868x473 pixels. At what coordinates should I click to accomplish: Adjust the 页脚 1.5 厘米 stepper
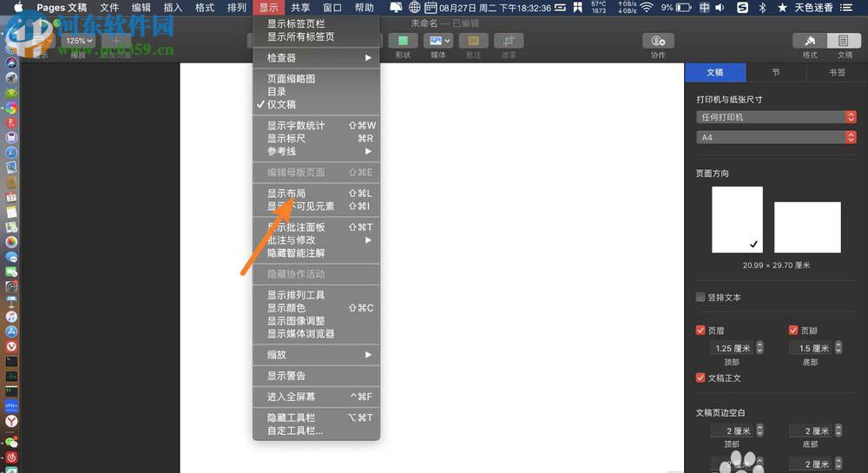838,347
